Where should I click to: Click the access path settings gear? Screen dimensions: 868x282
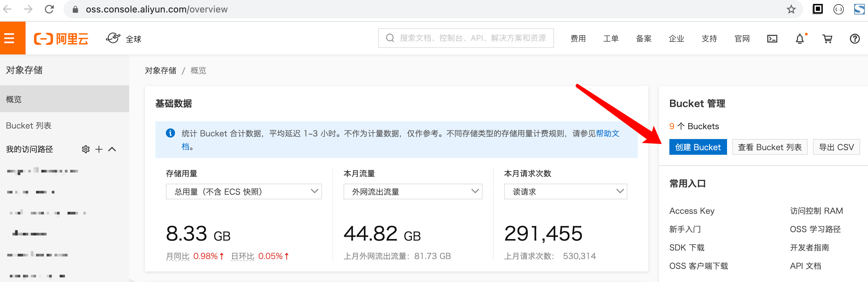(86, 149)
